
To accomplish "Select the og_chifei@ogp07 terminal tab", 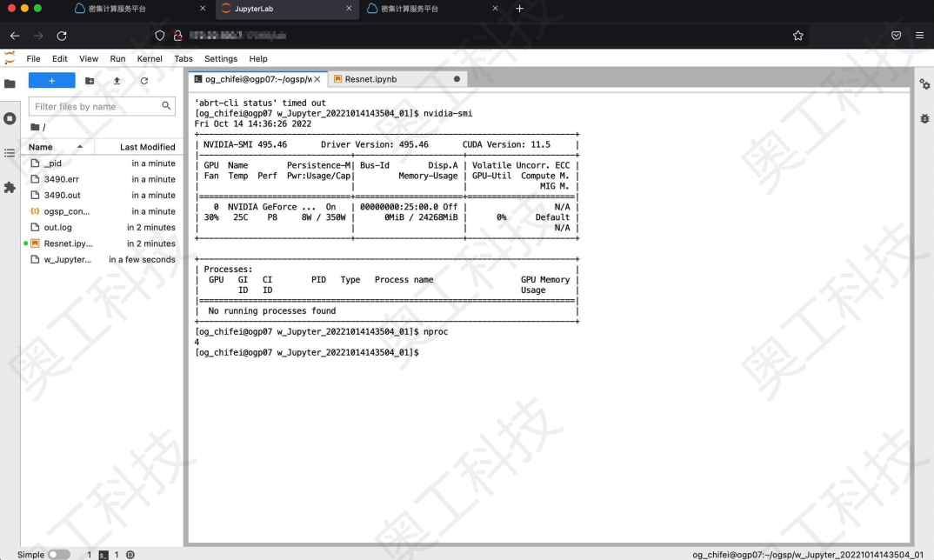I will pyautogui.click(x=258, y=79).
